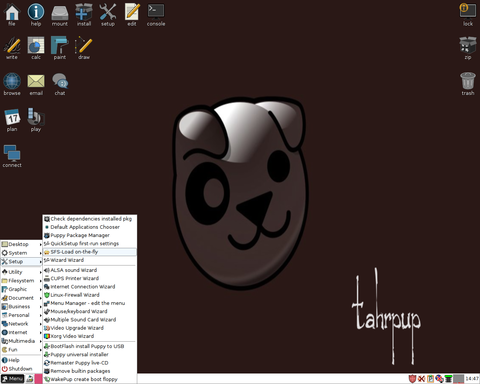Screen dimensions: 480x384
Task: Open the zip archive desktop icon
Action: point(468,48)
